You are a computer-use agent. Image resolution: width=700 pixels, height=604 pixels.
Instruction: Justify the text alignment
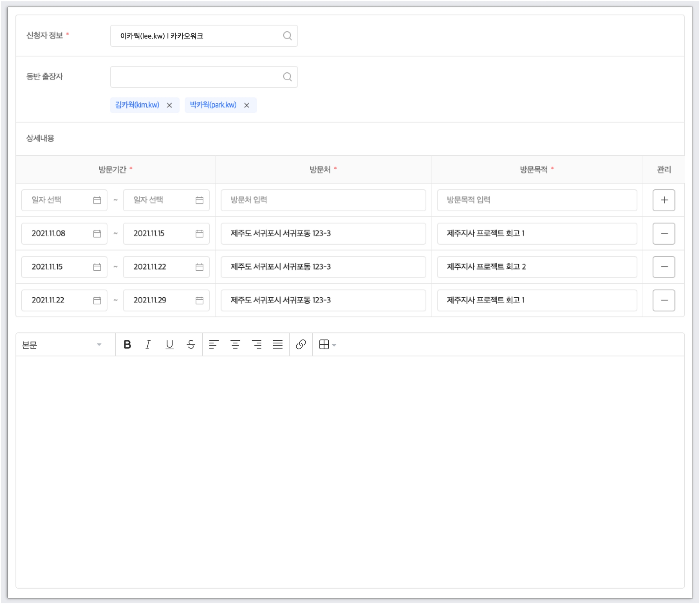(x=278, y=345)
